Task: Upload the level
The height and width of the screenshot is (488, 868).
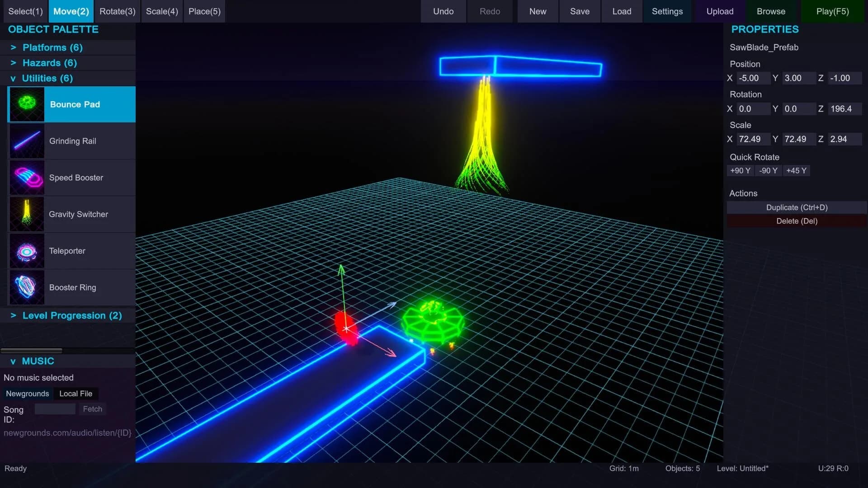Action: (720, 11)
